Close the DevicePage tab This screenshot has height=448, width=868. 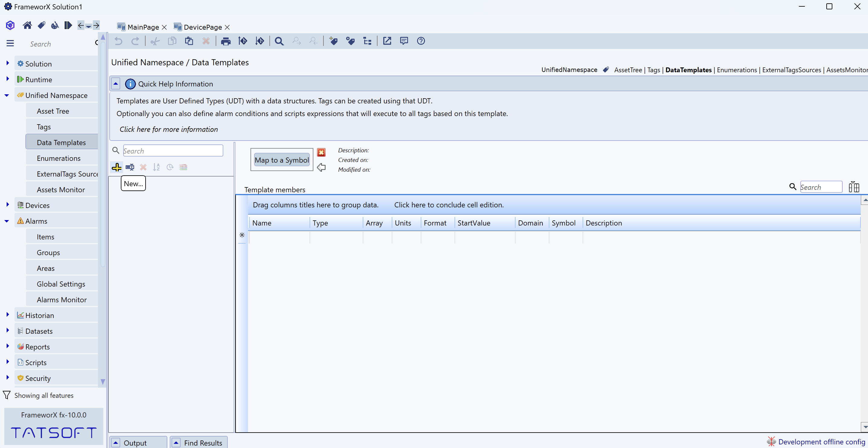[227, 27]
